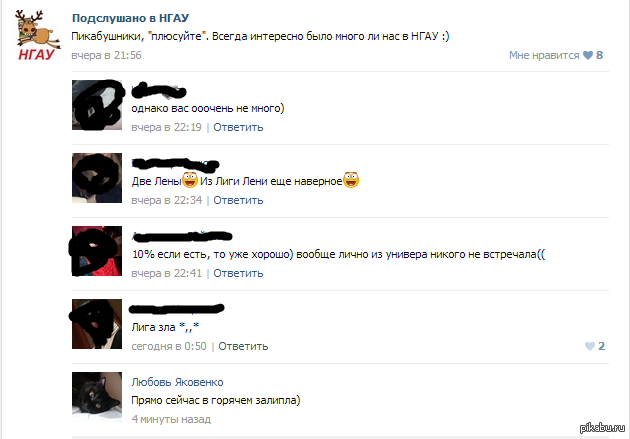The image size is (630, 439).
Task: Open the Подслушано в НГАУ group link
Action: (x=130, y=18)
